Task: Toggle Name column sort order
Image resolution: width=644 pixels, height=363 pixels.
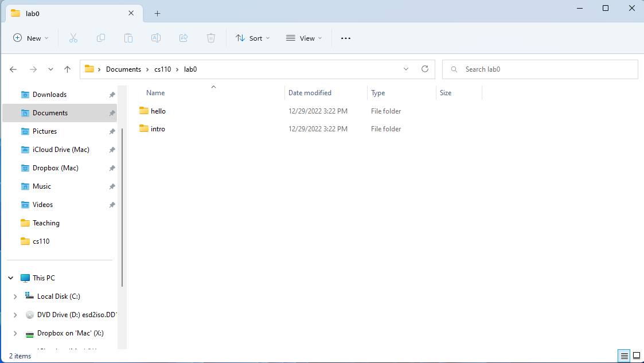Action: point(155,92)
